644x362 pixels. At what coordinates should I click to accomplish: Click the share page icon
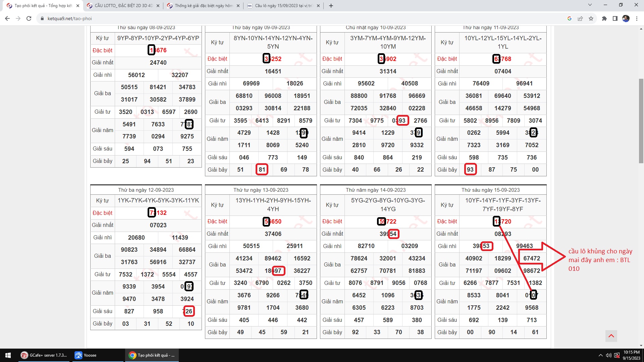[x=580, y=18]
